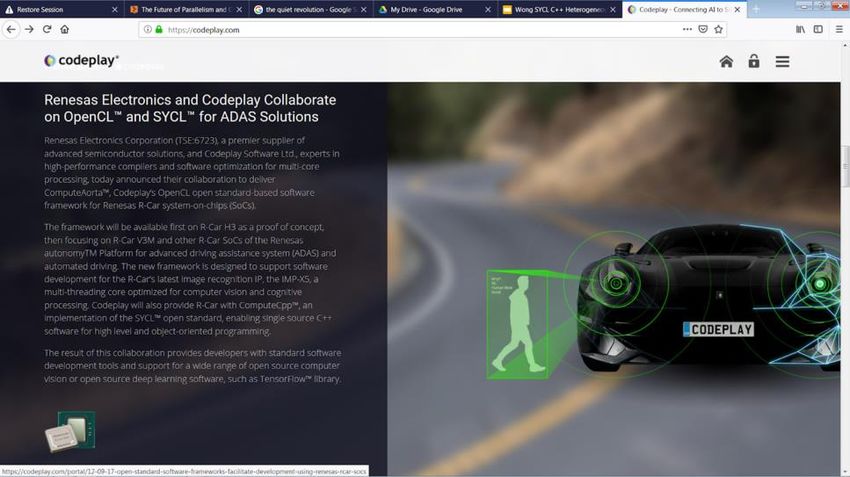
Task: Open the browser home page
Action: point(65,29)
